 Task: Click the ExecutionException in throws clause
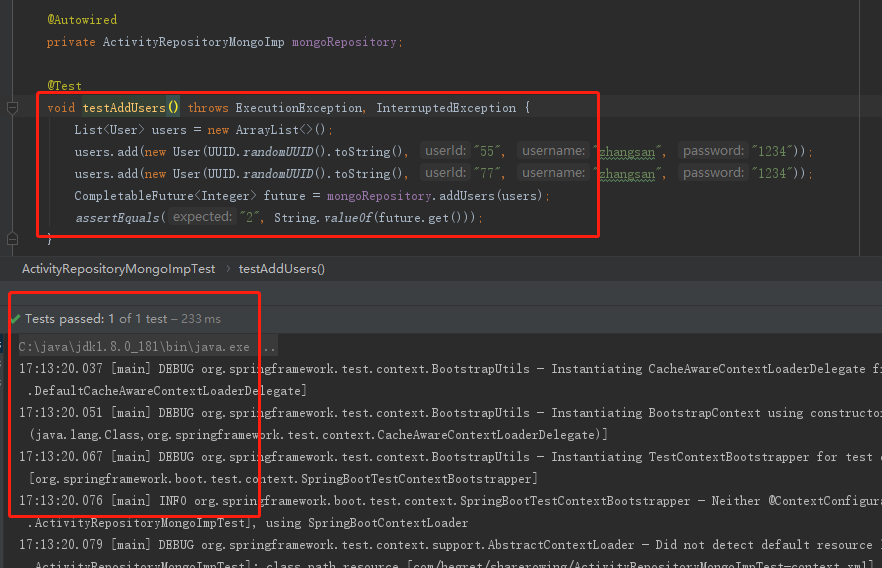click(x=299, y=107)
